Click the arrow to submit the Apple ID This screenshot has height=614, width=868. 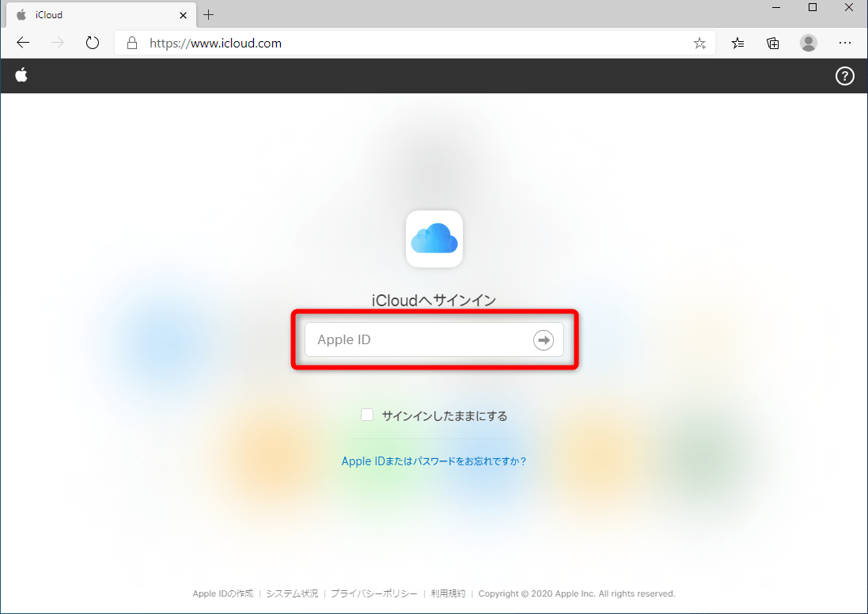544,339
